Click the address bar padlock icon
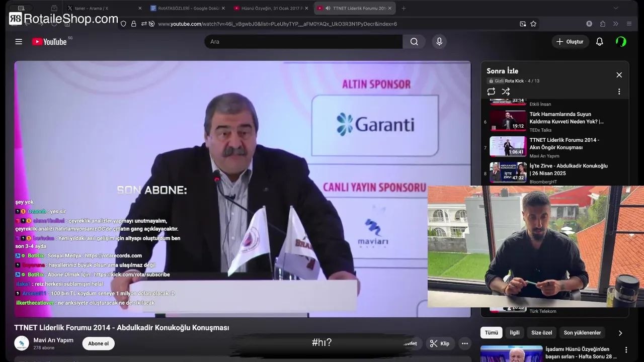Image resolution: width=644 pixels, height=362 pixels. [x=133, y=24]
